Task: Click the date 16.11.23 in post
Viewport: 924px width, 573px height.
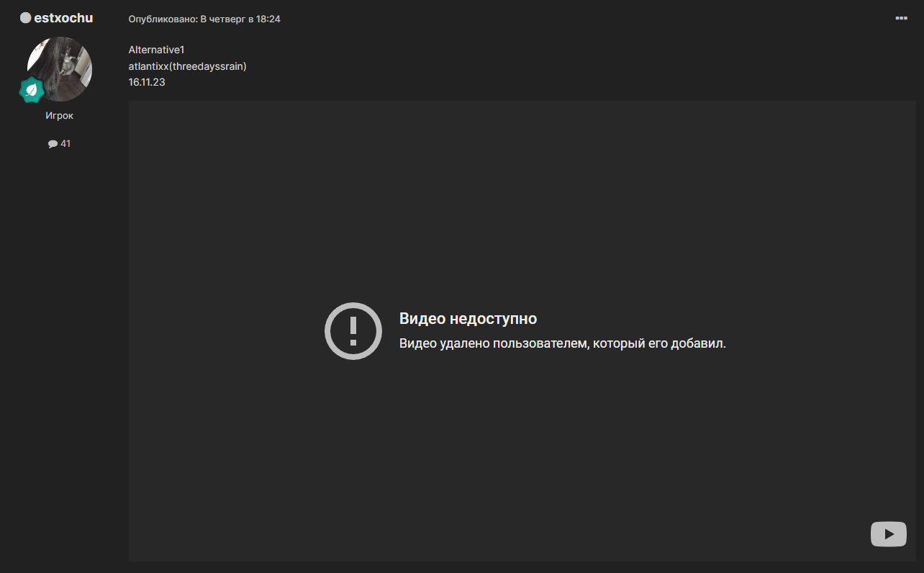Action: pos(147,82)
